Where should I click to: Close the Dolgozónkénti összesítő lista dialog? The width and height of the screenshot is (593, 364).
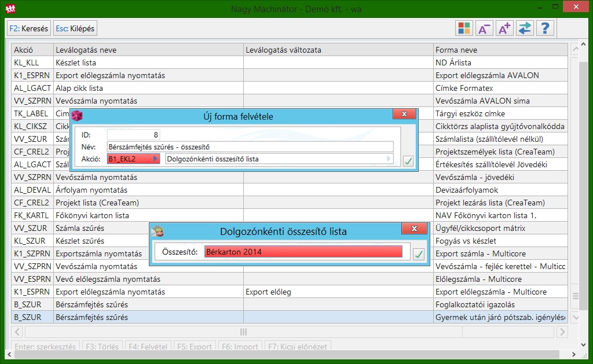coord(415,229)
